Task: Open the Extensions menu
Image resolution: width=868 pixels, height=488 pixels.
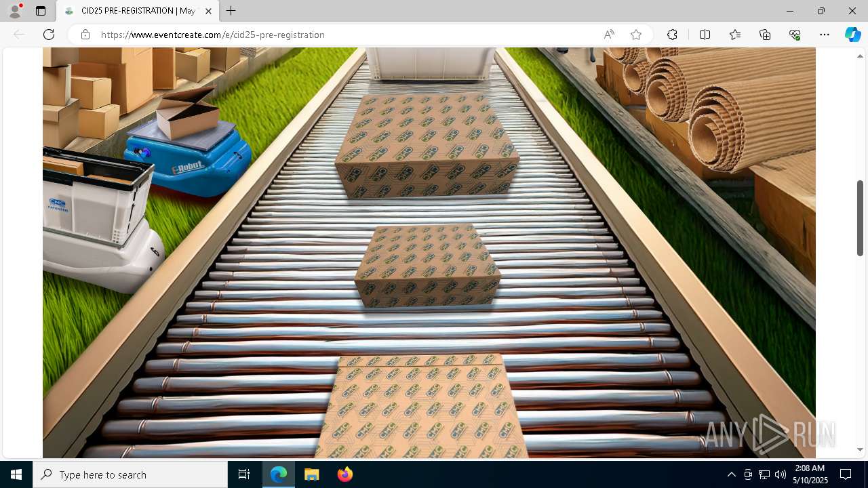Action: (x=672, y=35)
